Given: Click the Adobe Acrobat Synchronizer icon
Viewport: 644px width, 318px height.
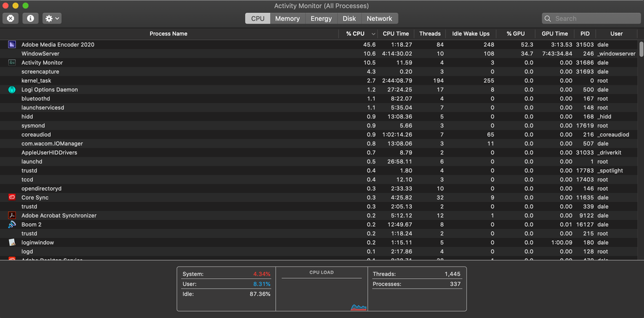Looking at the screenshot, I should coord(12,216).
